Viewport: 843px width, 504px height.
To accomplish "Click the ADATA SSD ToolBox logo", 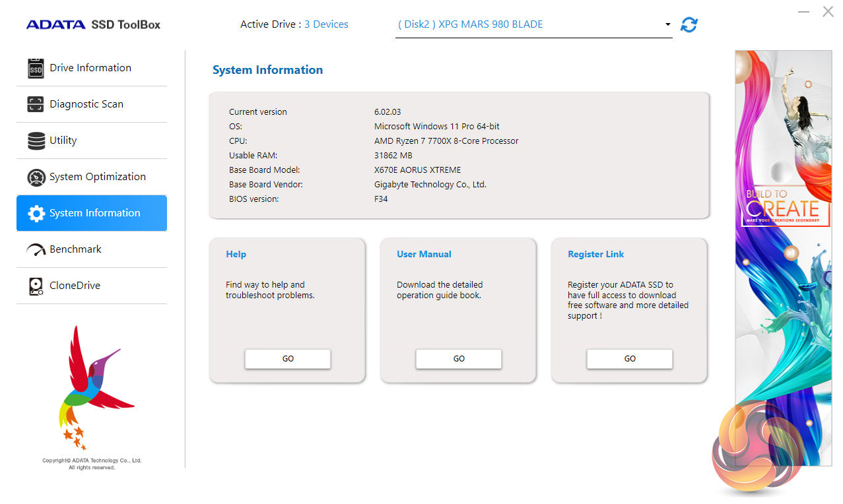I will tap(93, 24).
